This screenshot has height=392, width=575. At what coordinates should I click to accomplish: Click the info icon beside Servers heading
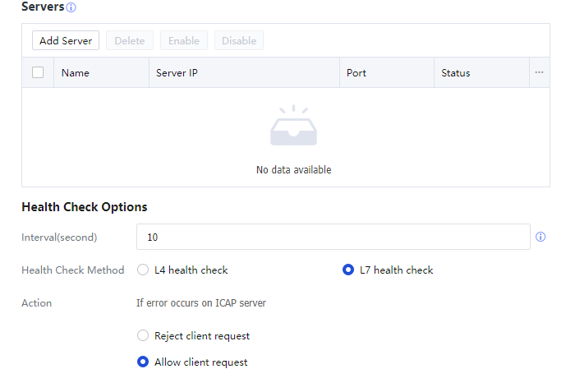tap(71, 7)
